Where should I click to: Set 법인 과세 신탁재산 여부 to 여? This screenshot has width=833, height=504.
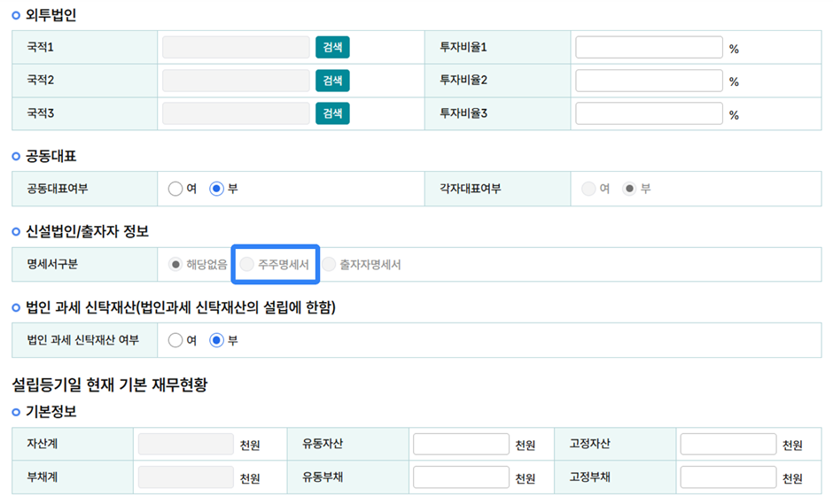coord(175,340)
